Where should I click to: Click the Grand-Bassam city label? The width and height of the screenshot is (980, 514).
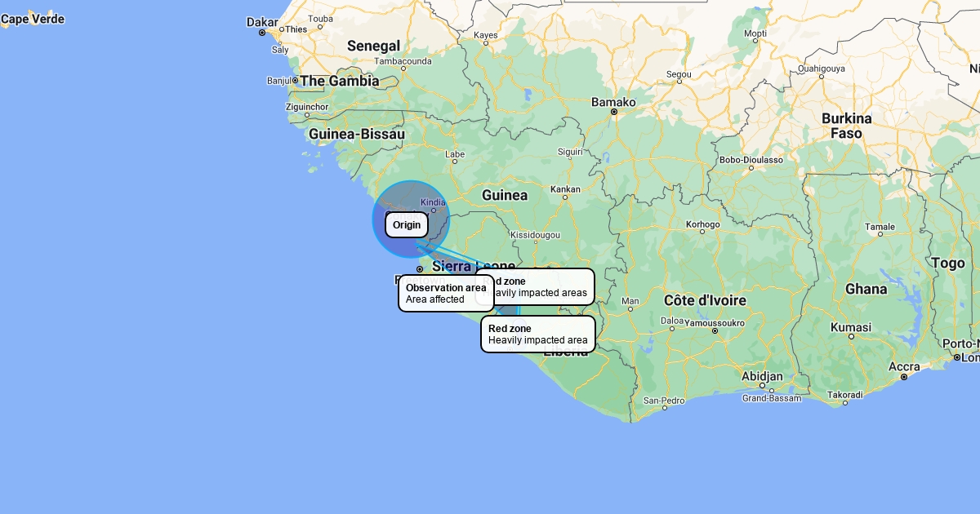[772, 399]
